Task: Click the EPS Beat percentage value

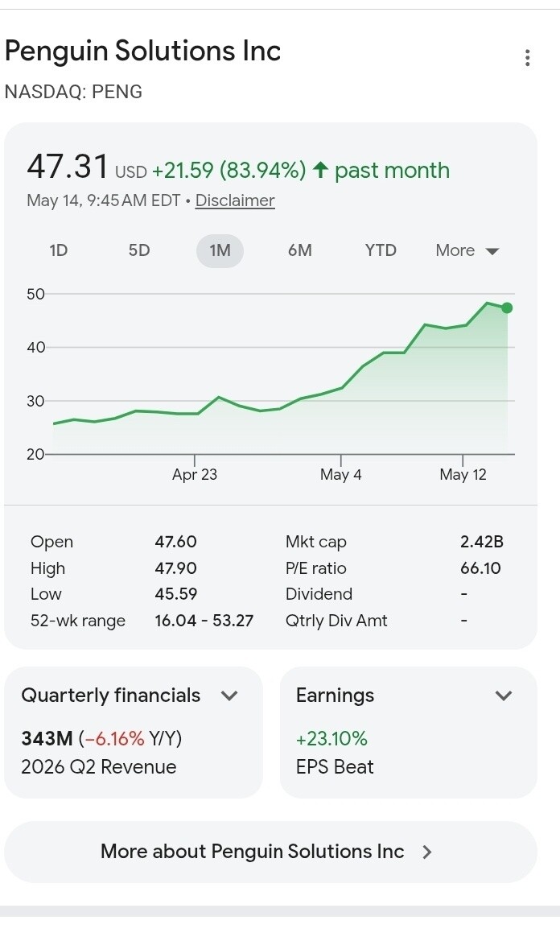Action: (x=331, y=739)
